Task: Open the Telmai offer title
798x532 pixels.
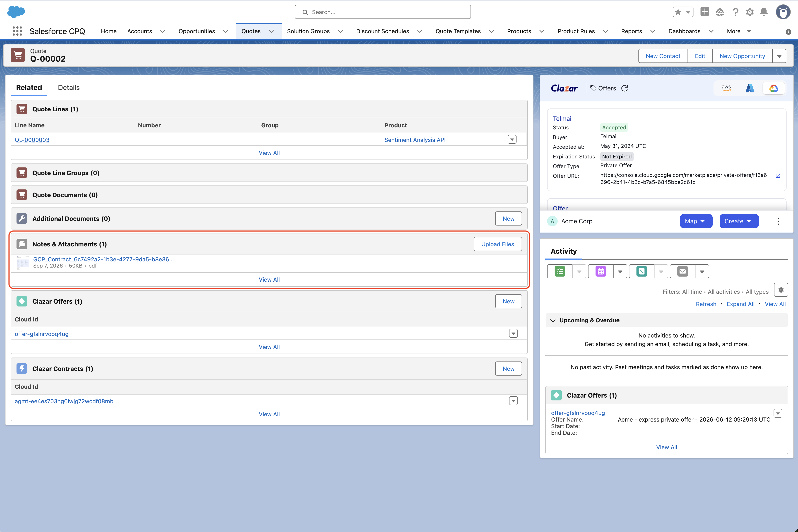Action: [562, 118]
